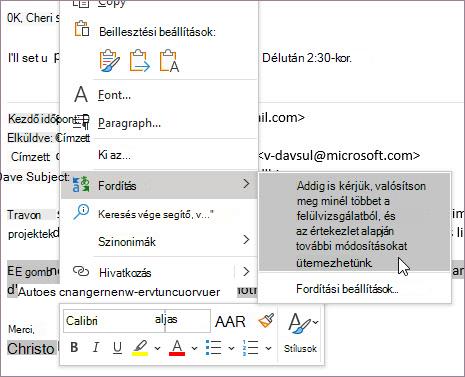
Task: Toggle Underline in the mini toolbar
Action: click(x=117, y=348)
